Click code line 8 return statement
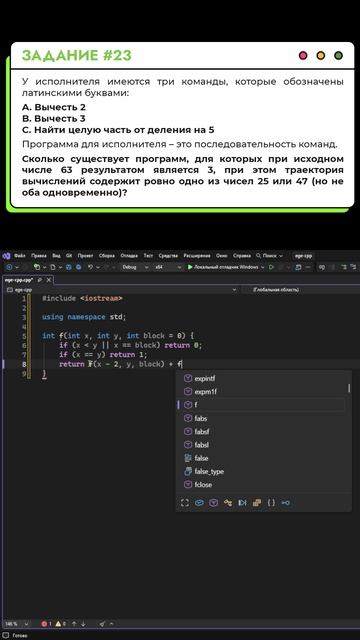Screen dimensions: 360x640 pyautogui.click(x=120, y=364)
